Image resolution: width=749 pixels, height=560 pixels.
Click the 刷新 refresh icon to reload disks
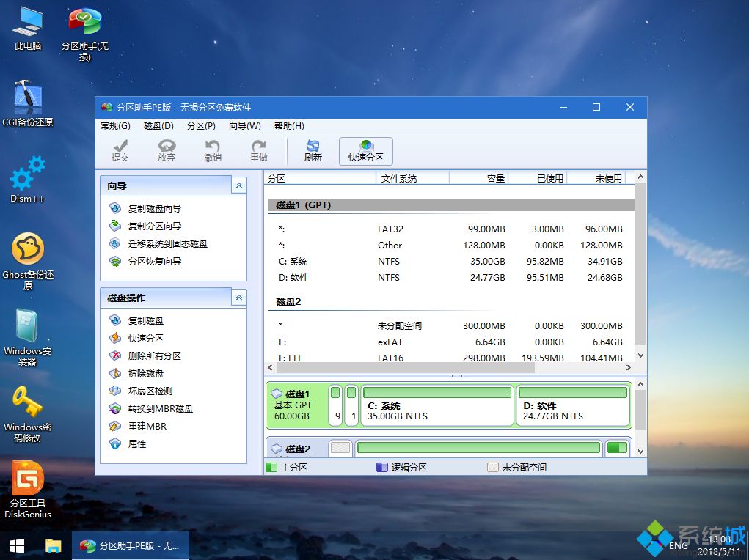tap(312, 150)
